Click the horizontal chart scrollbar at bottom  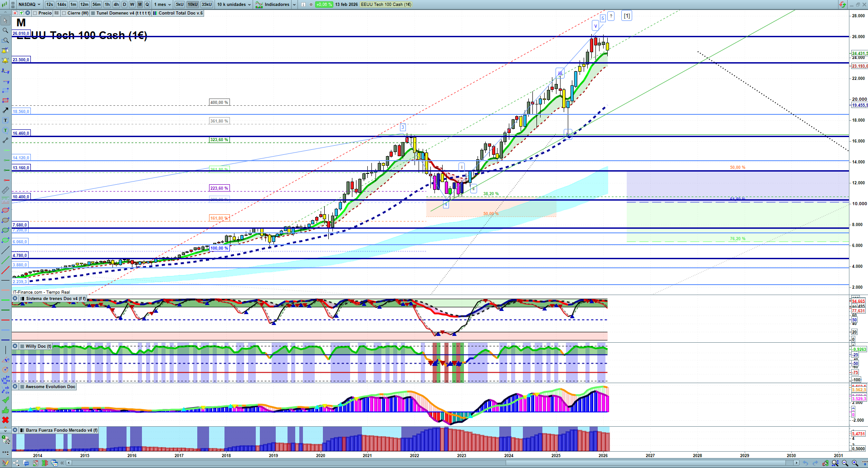point(431,463)
